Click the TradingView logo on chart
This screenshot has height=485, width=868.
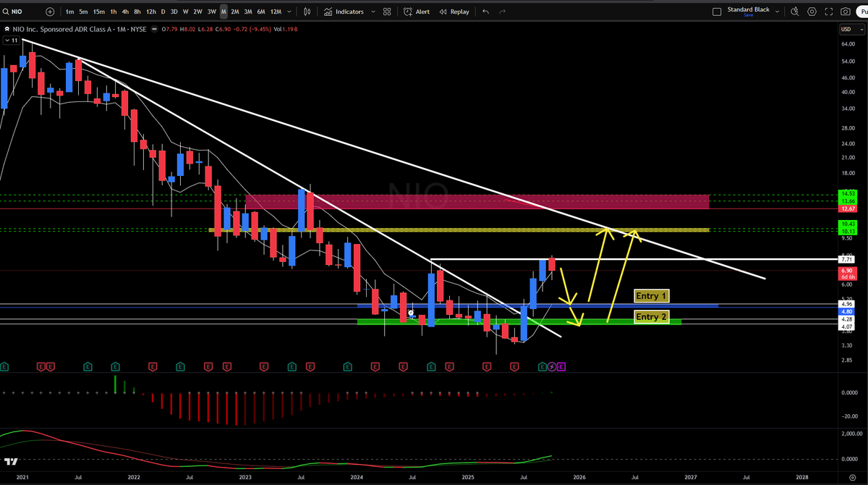click(x=11, y=462)
